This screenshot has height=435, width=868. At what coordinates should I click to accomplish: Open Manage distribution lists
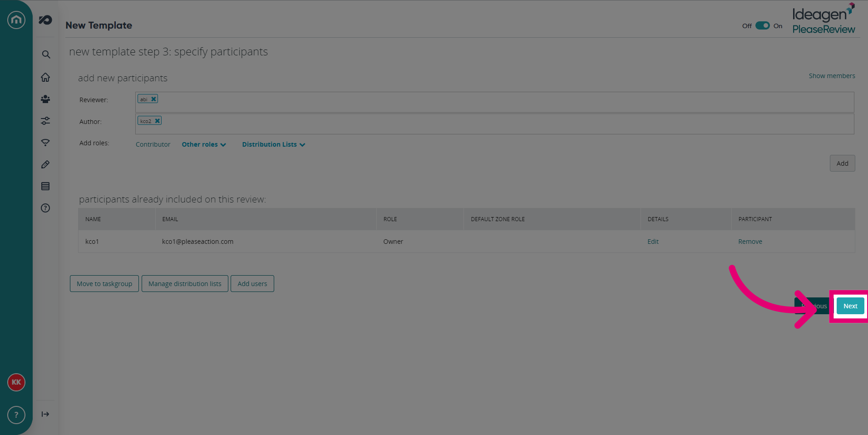tap(185, 284)
